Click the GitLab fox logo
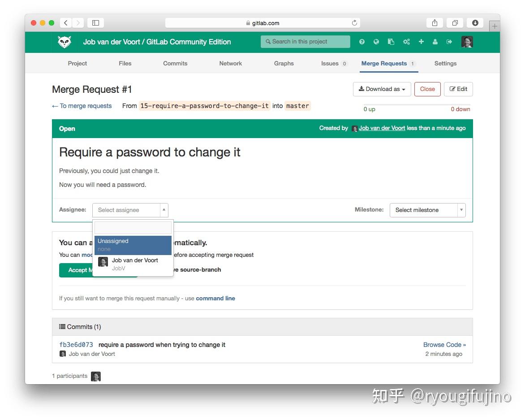 point(64,42)
